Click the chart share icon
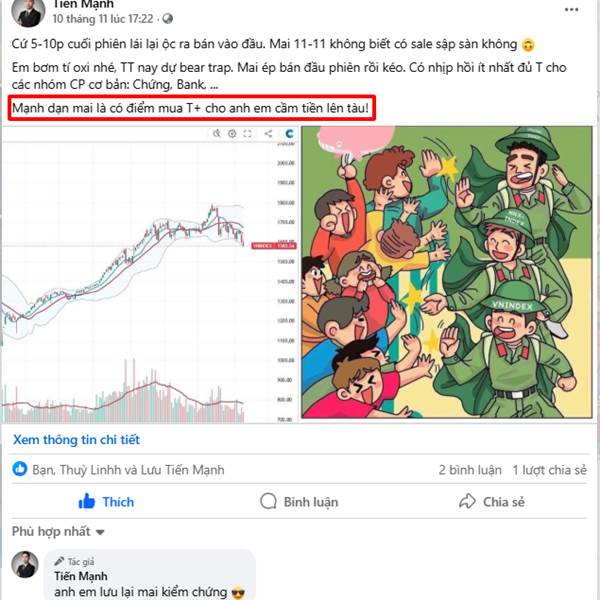The height and width of the screenshot is (600, 600). [268, 134]
